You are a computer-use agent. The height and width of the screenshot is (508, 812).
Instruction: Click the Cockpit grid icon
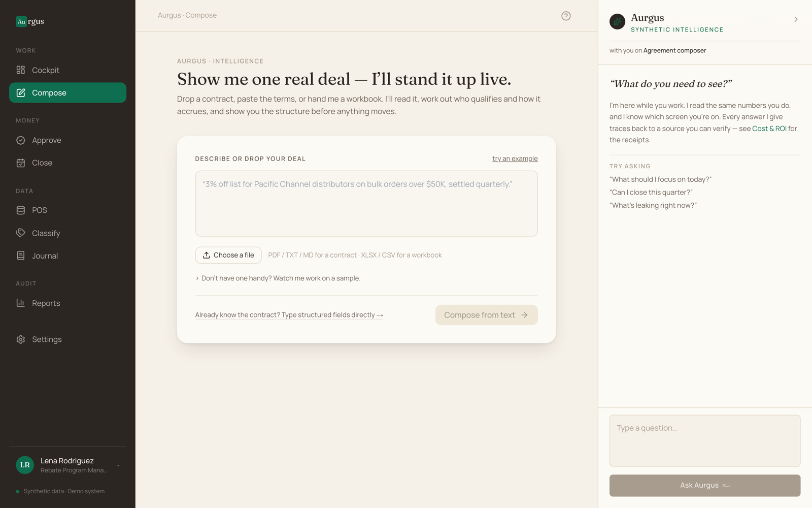(x=21, y=70)
